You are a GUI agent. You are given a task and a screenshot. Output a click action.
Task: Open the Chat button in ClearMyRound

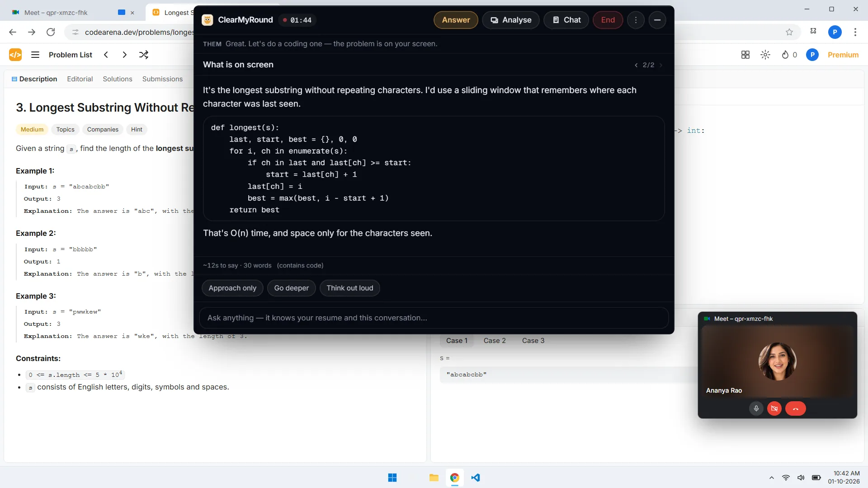[566, 20]
